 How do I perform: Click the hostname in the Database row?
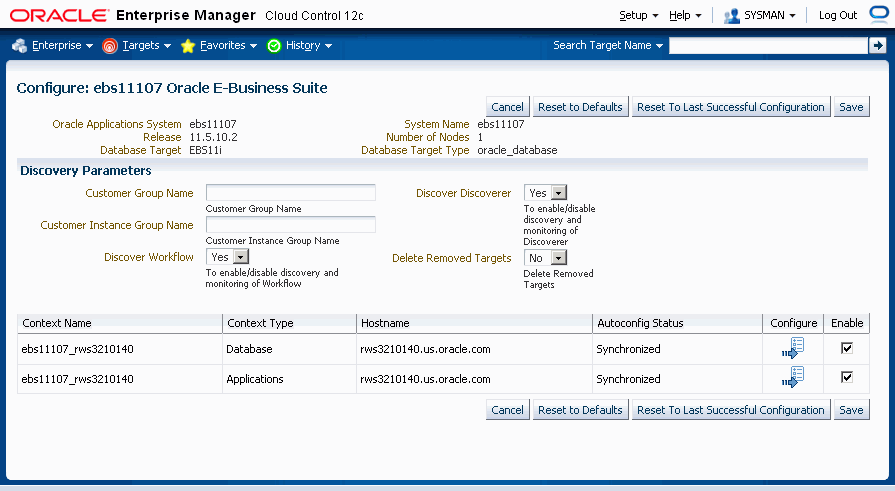(x=425, y=349)
